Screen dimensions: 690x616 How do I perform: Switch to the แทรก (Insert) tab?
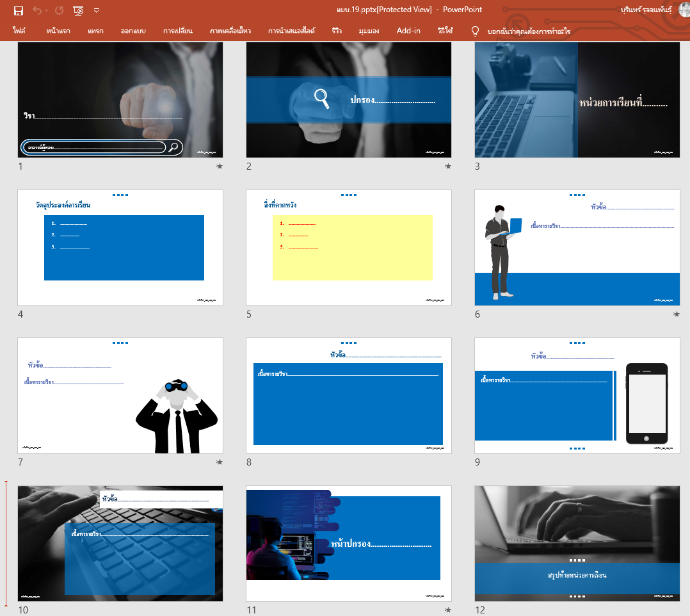click(x=95, y=31)
